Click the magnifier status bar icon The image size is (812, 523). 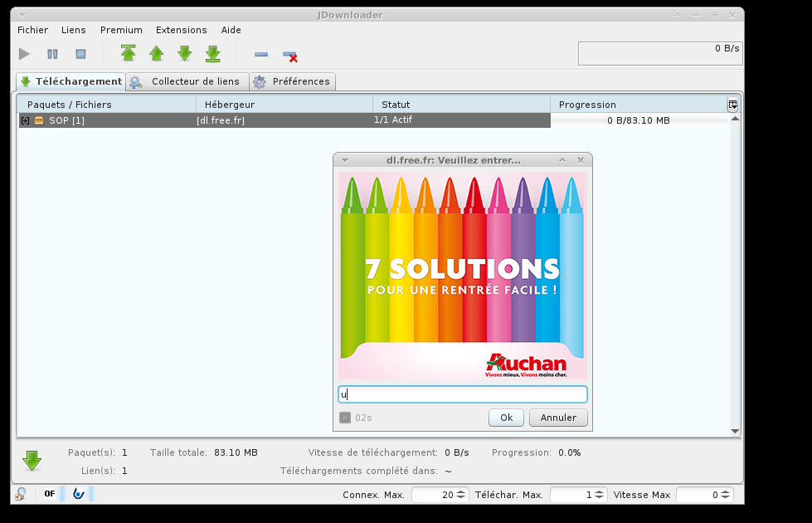tap(21, 494)
